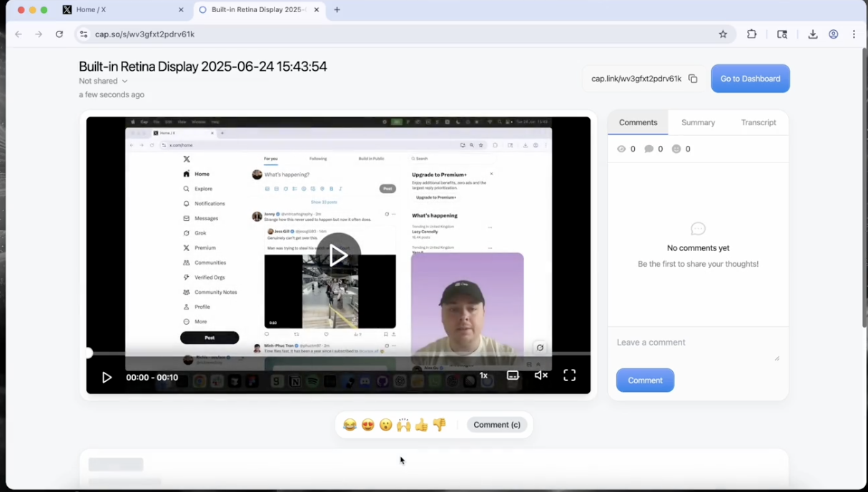Play the video with center play button

338,255
